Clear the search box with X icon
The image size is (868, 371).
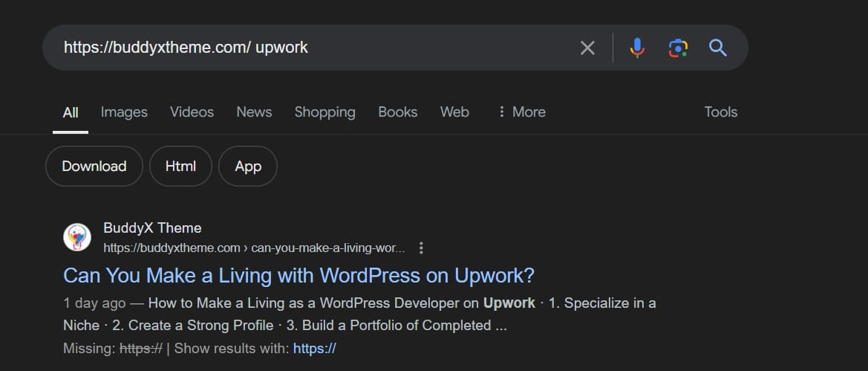[x=587, y=48]
